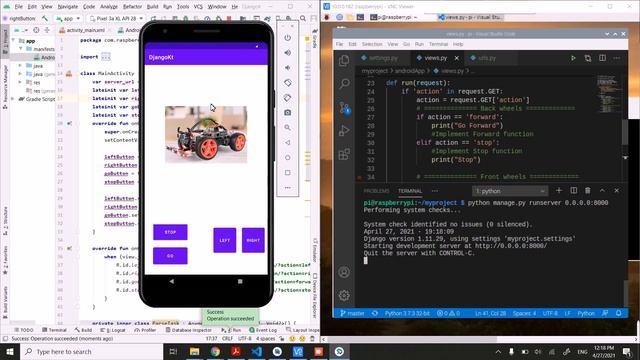Run Python file with play icon
This screenshot has height=360, width=640.
pos(573,58)
